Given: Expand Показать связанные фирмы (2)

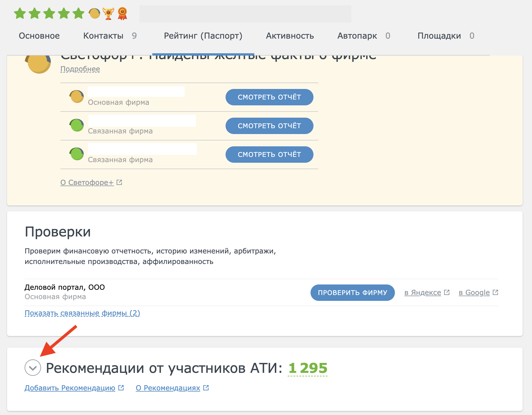Looking at the screenshot, I should click(82, 313).
